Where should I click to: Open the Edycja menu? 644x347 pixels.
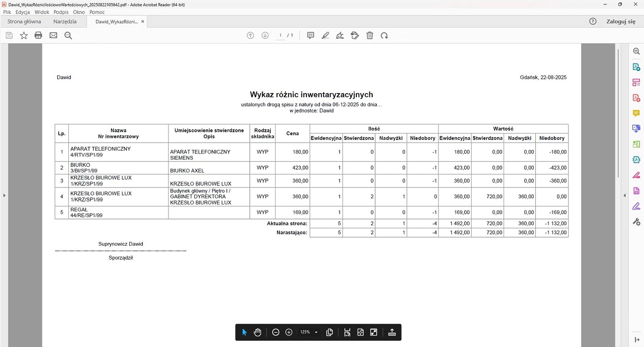tap(23, 12)
